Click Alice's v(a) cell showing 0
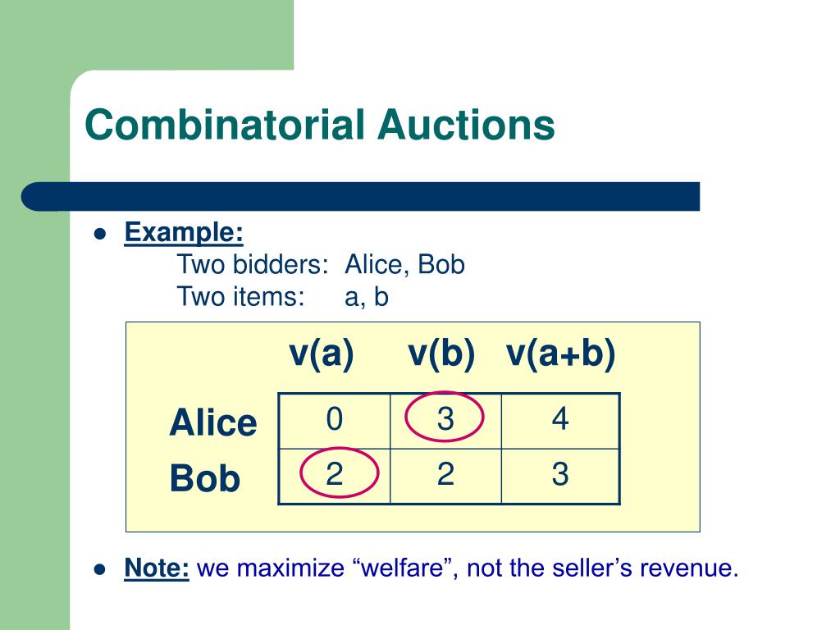The image size is (840, 630). pyautogui.click(x=335, y=421)
